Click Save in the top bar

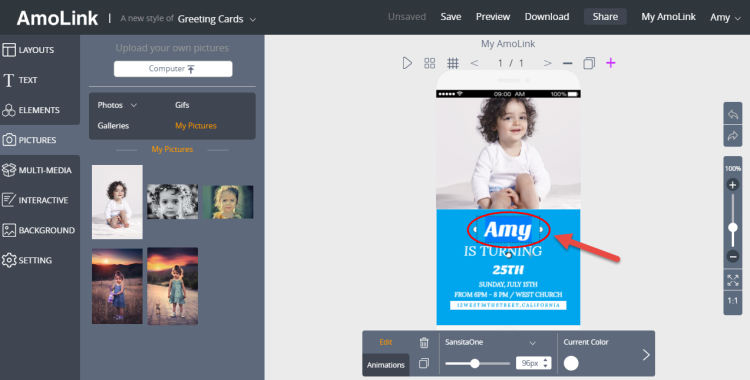[x=451, y=17]
